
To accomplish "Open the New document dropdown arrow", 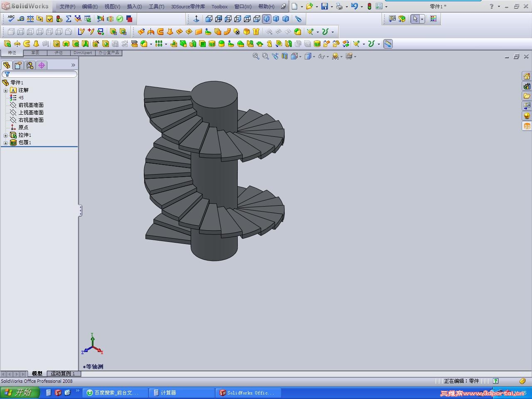I will 302,7.
